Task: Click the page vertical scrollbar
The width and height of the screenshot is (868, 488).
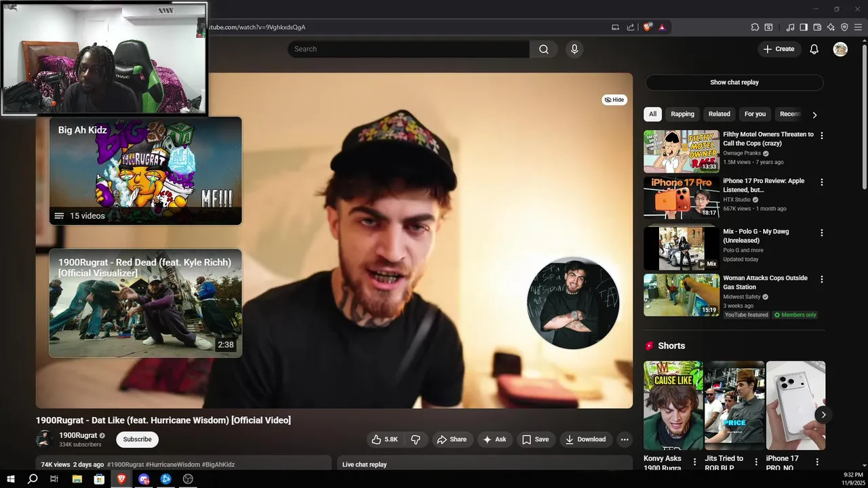Action: click(864, 115)
